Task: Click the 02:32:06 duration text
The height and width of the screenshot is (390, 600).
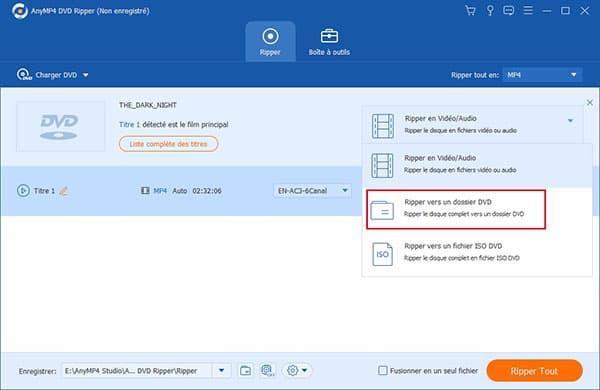Action: 207,191
